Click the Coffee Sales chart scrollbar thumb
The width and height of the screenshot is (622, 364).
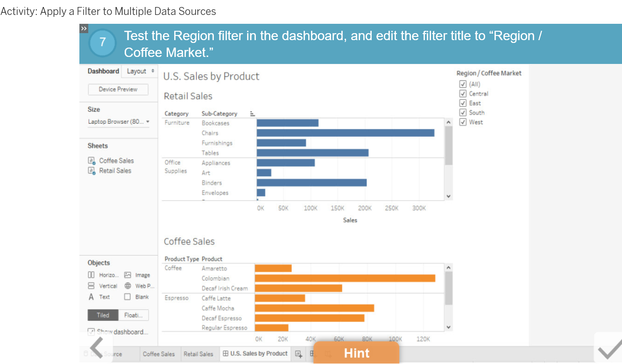click(449, 288)
